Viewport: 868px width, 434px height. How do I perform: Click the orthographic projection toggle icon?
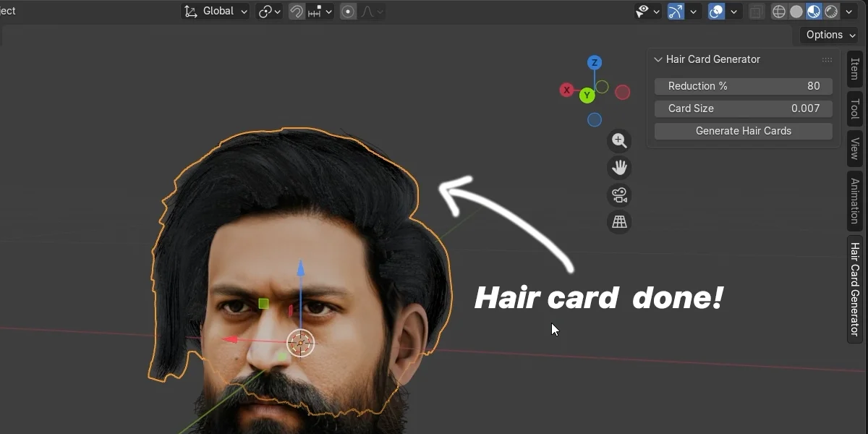[x=619, y=222]
